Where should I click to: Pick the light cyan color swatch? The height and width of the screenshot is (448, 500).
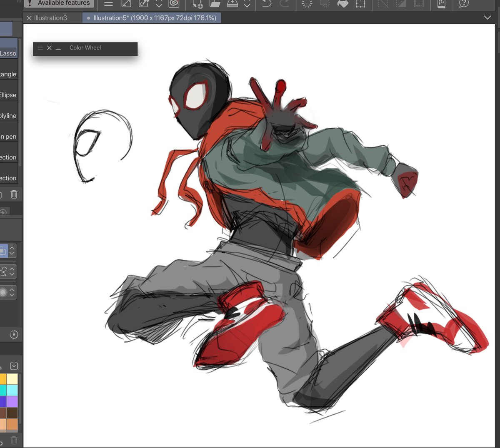pyautogui.click(x=12, y=390)
